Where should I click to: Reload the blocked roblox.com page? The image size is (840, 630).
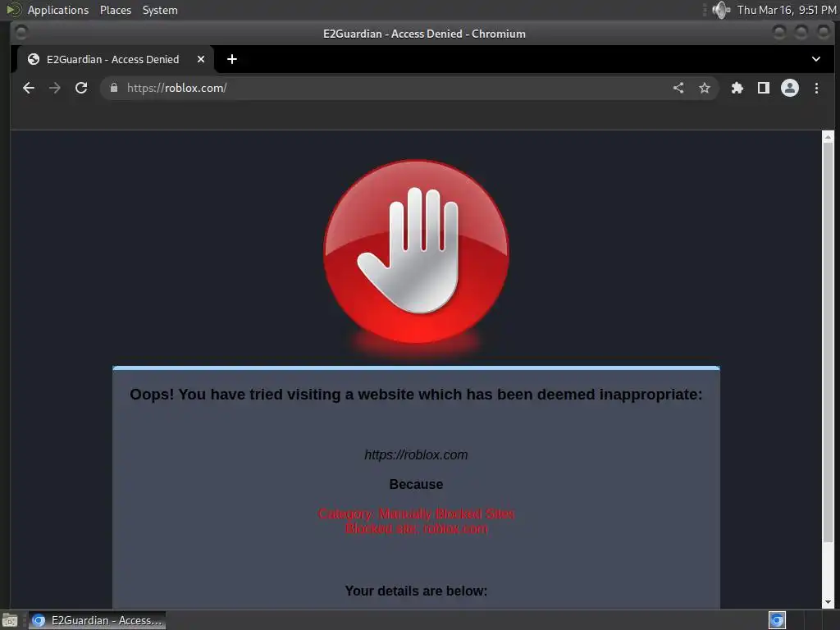tap(81, 88)
